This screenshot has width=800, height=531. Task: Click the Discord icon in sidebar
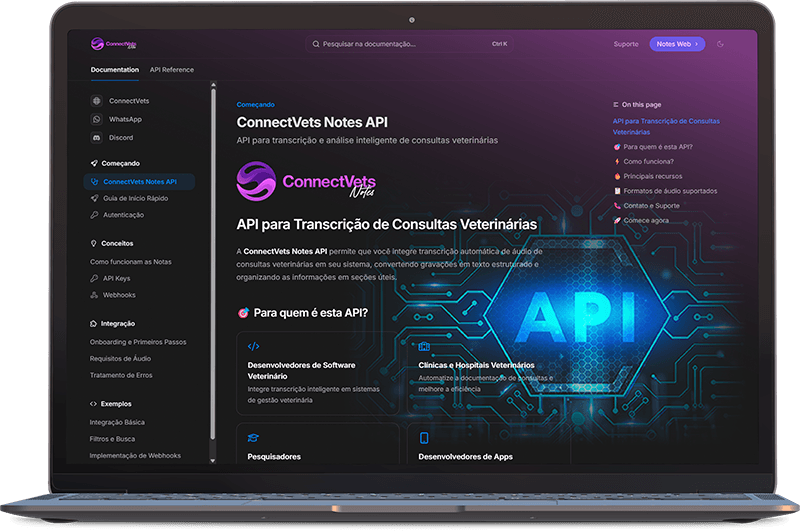click(x=96, y=138)
